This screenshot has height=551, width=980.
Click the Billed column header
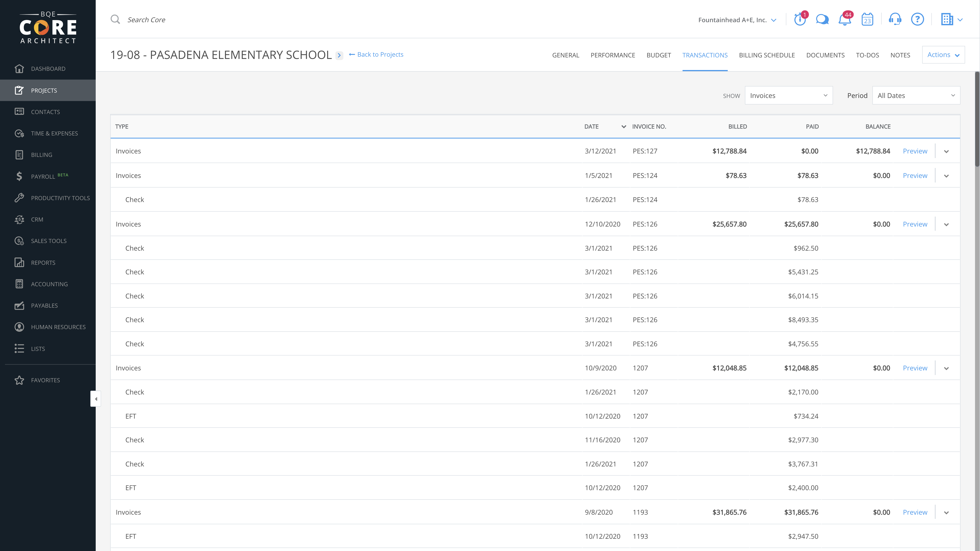click(x=737, y=126)
